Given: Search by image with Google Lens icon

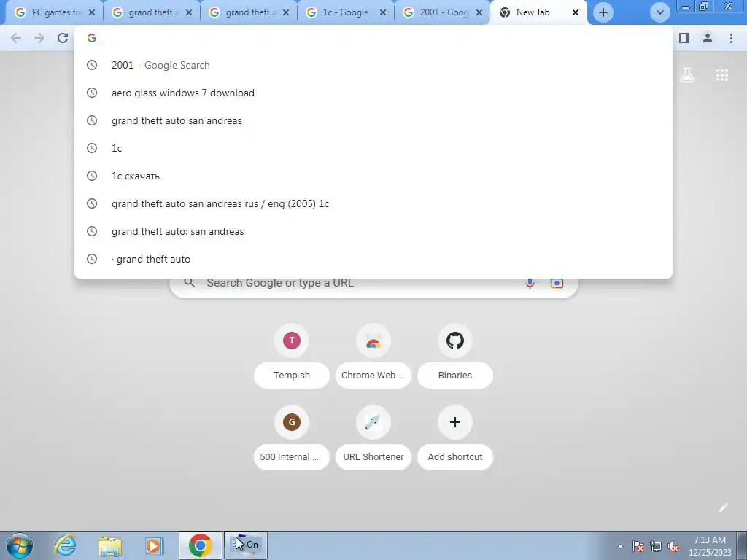Looking at the screenshot, I should tap(557, 283).
